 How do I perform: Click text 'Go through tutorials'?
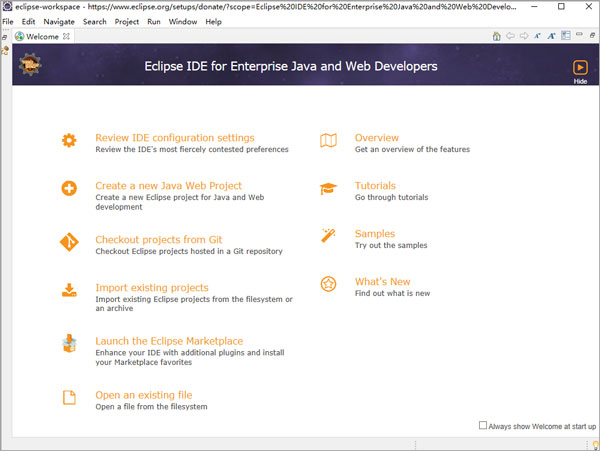tap(391, 197)
